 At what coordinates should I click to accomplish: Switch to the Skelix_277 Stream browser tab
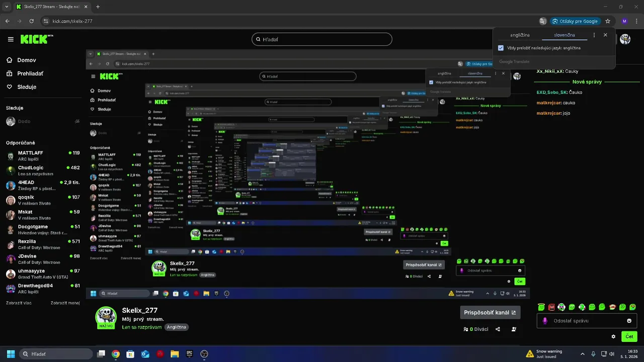coord(52,7)
